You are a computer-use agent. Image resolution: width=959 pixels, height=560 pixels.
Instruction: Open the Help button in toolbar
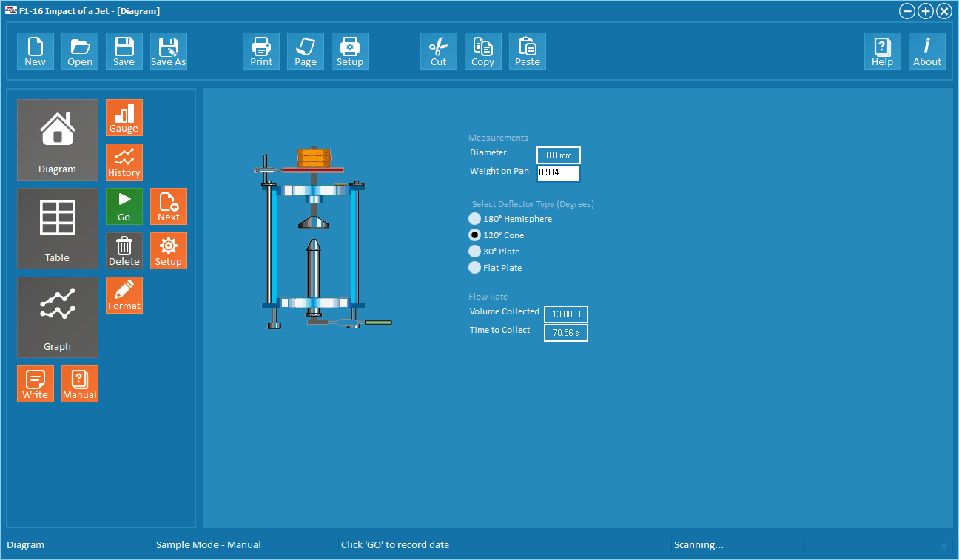click(882, 51)
